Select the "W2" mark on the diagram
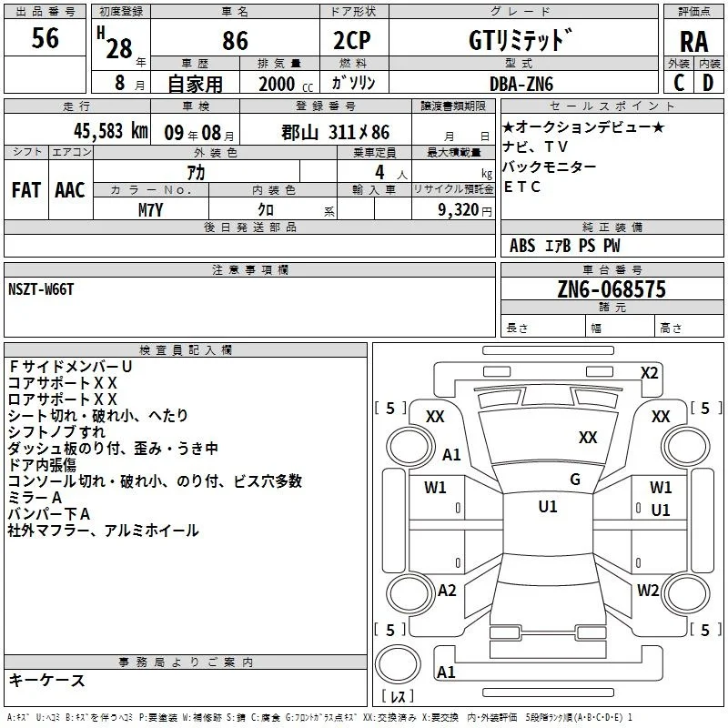This screenshot has height=728, width=728. pos(648,591)
